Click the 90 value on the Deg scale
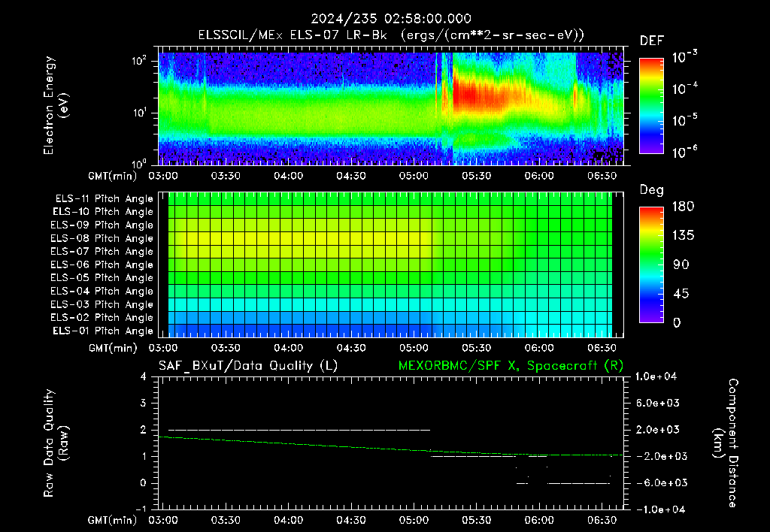 coord(681,265)
